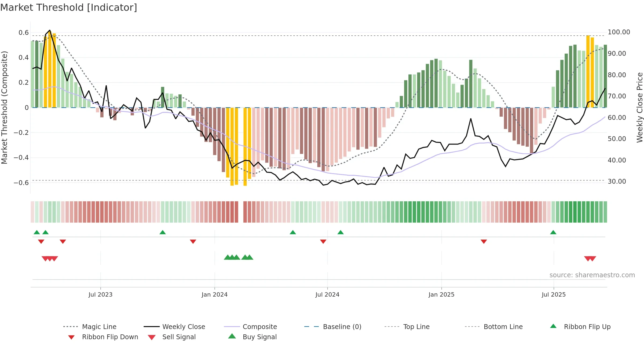Click the 80.00 price axis label
This screenshot has width=644, height=362.
coord(617,75)
